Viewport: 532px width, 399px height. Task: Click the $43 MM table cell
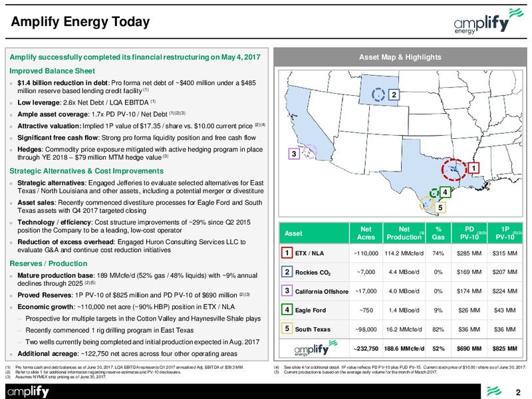[505, 310]
